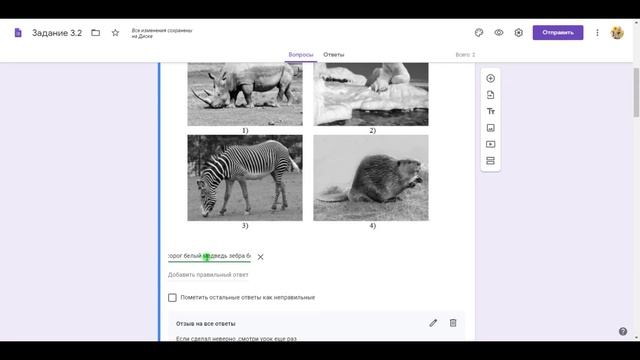The image size is (640, 360).
Task: Add image from the side toolbar
Action: point(491,128)
